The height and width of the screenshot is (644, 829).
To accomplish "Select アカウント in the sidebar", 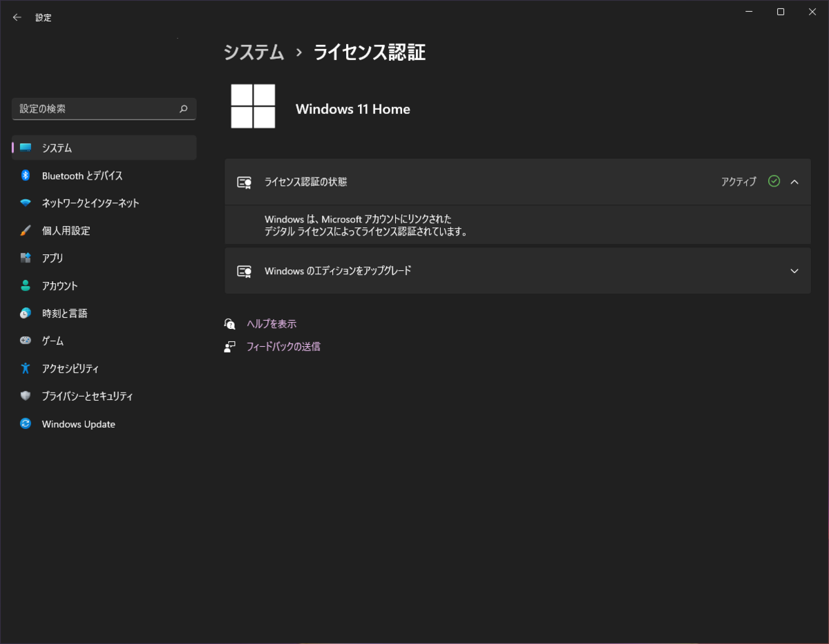I will coord(104,286).
